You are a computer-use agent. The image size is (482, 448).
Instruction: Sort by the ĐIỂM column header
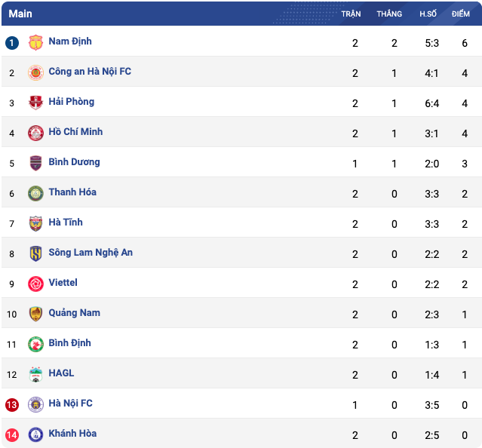coord(460,14)
